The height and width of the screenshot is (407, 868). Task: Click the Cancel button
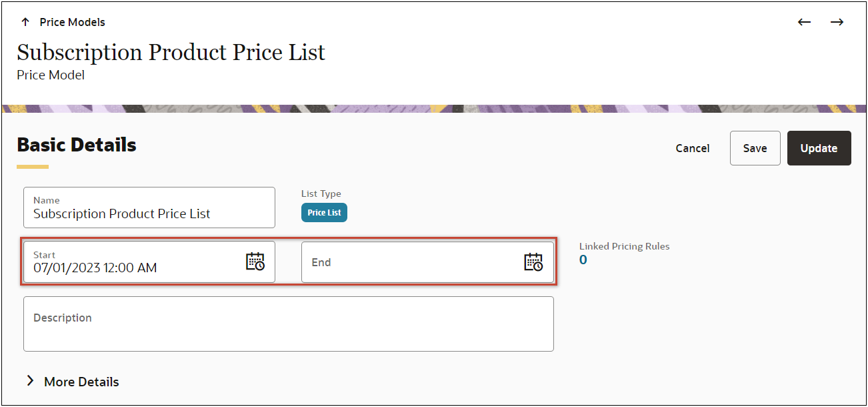point(692,148)
